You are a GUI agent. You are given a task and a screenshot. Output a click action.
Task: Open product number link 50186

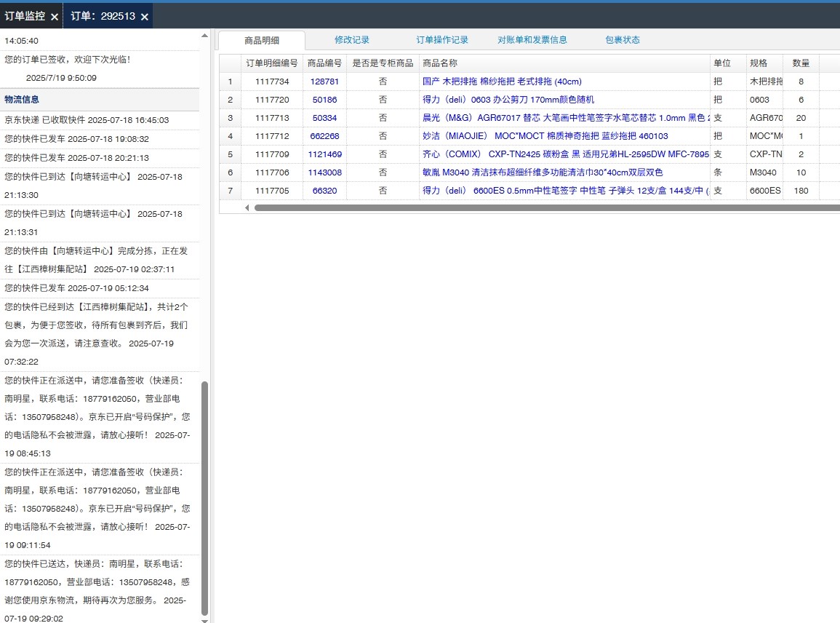324,100
